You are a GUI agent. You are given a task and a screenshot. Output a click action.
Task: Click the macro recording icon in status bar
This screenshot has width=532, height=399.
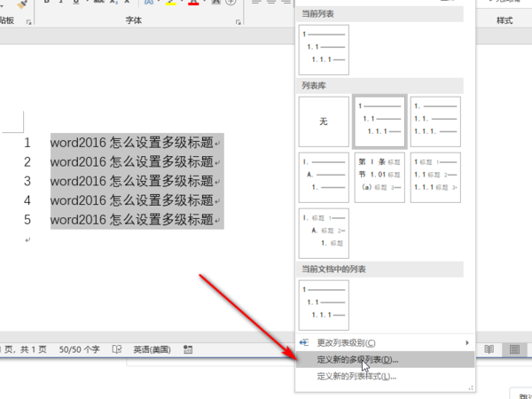(x=188, y=349)
